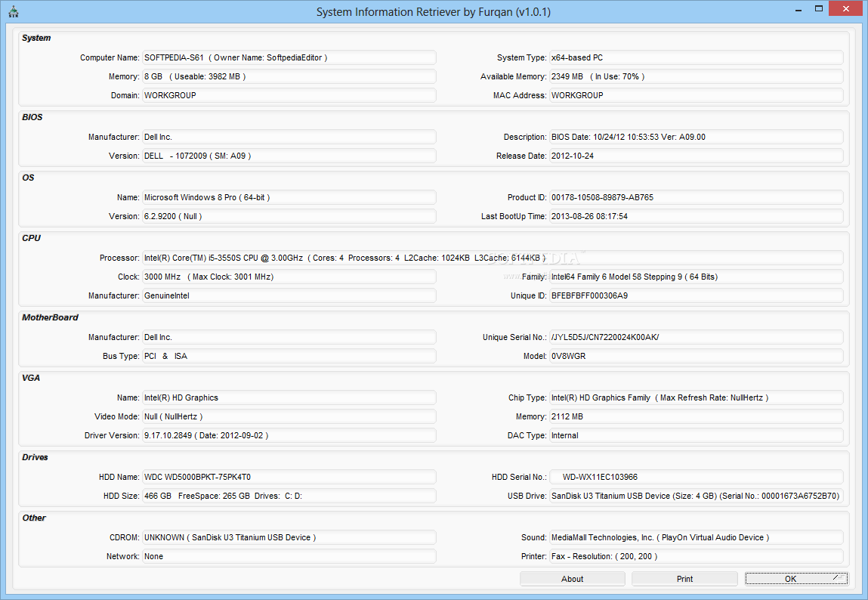Click DAC Type field Internal

pyautogui.click(x=697, y=435)
